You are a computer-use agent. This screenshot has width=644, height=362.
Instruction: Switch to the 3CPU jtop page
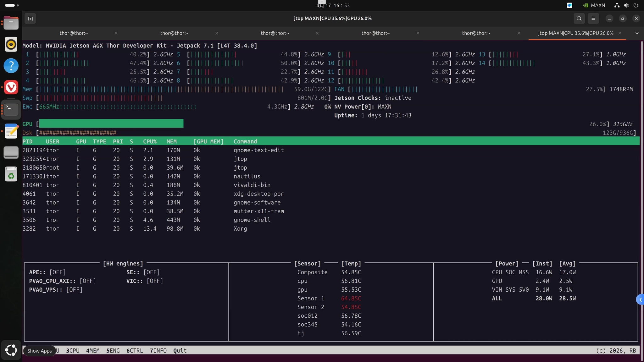(x=73, y=351)
